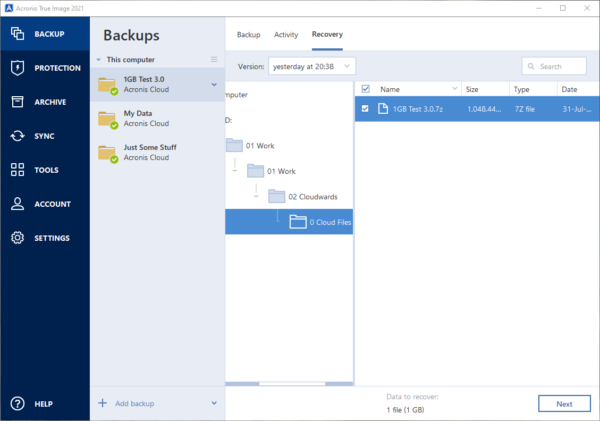The height and width of the screenshot is (421, 600).
Task: Click the D: drive label in tree
Action: [x=228, y=120]
